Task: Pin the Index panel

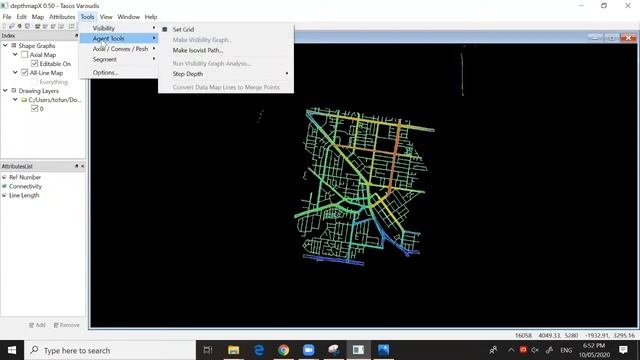Action: [x=76, y=36]
